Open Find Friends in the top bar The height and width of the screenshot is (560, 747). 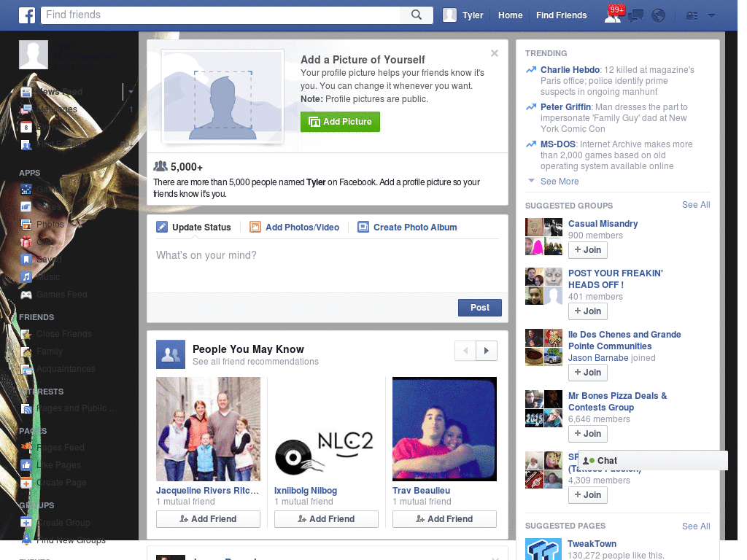561,15
